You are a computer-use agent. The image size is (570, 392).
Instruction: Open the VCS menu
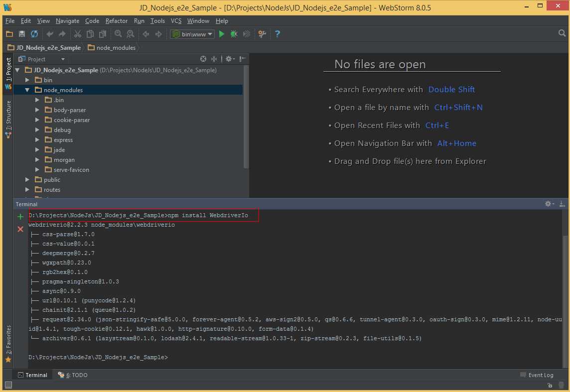[x=176, y=21]
